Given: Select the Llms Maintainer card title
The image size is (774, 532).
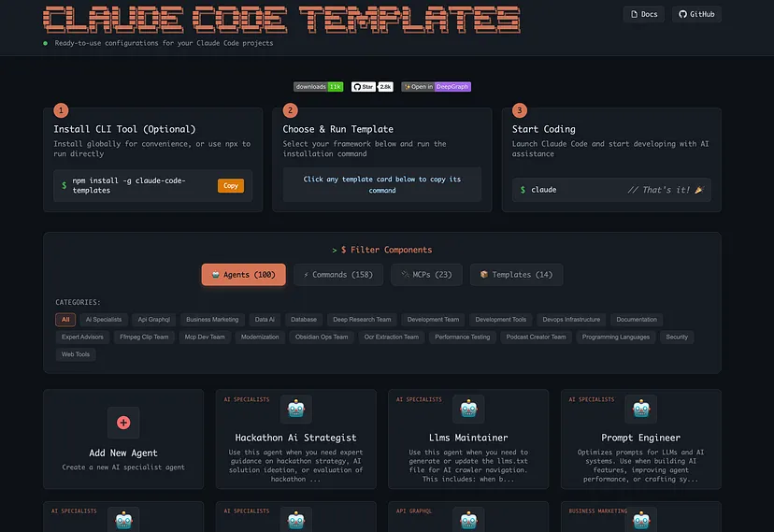Looking at the screenshot, I should pyautogui.click(x=468, y=438).
